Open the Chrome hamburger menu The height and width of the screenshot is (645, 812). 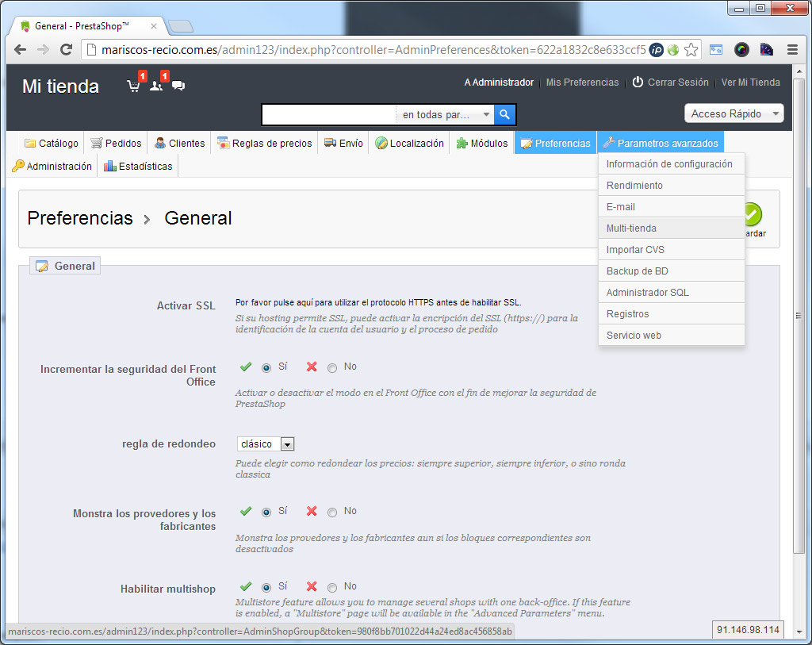(792, 50)
